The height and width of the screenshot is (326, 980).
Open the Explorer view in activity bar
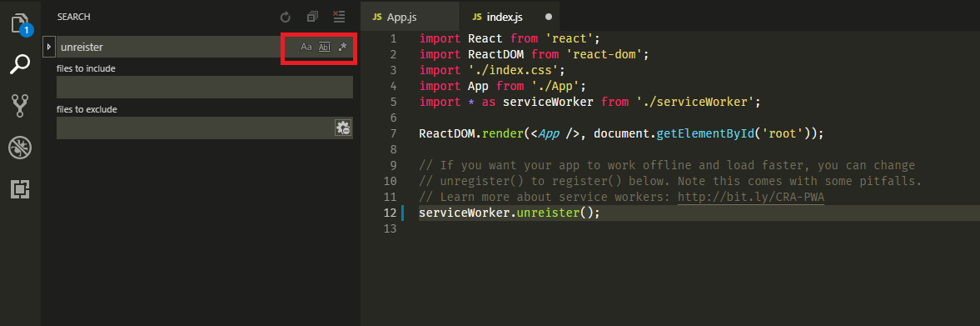[20, 24]
